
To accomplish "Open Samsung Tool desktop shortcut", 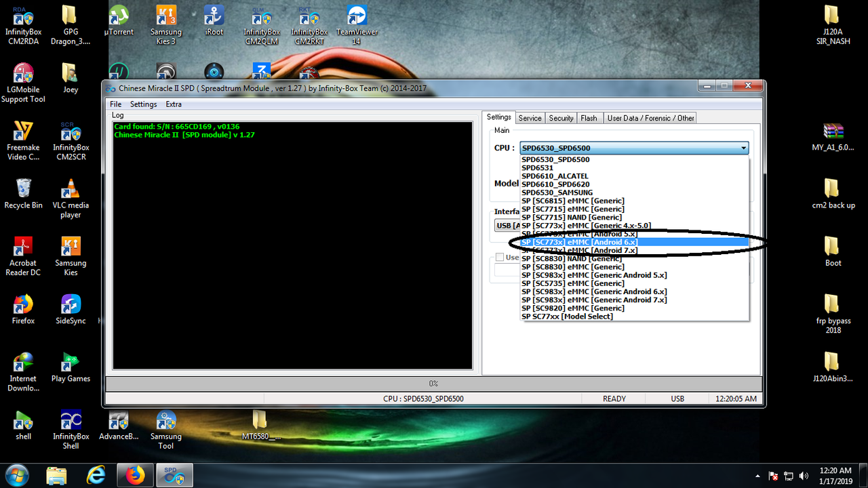I will pos(166,429).
